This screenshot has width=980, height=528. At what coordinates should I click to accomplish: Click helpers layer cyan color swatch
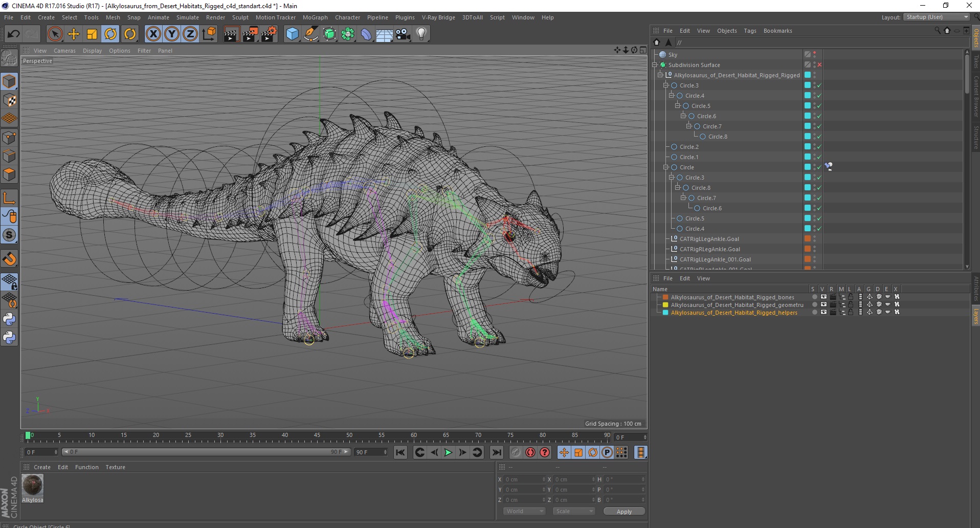pos(665,313)
